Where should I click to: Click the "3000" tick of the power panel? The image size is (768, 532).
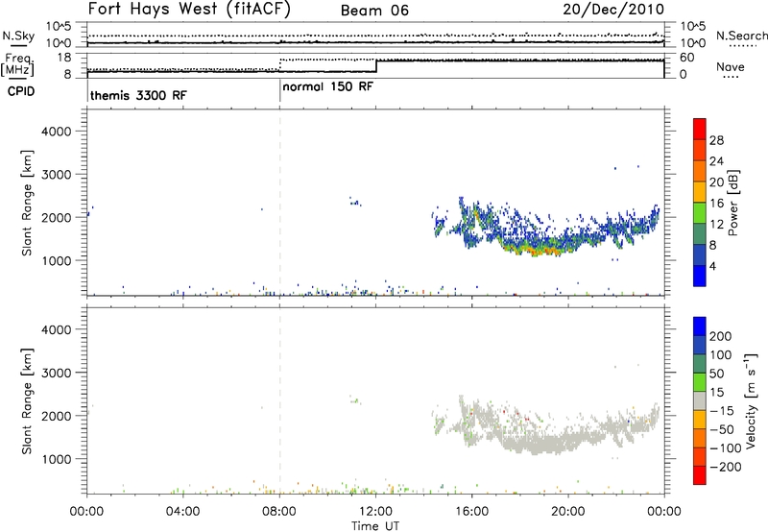[57, 175]
